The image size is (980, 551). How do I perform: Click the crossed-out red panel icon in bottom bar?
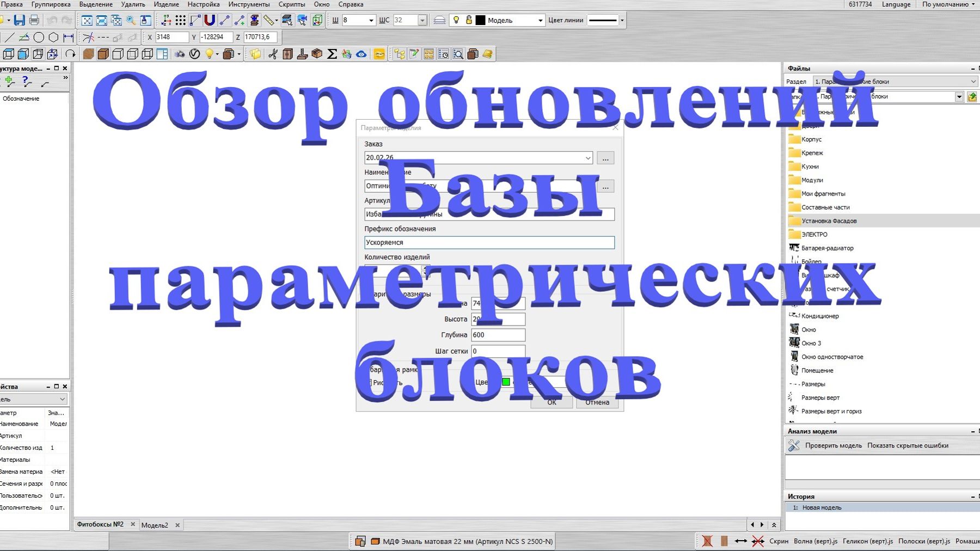[x=707, y=541]
